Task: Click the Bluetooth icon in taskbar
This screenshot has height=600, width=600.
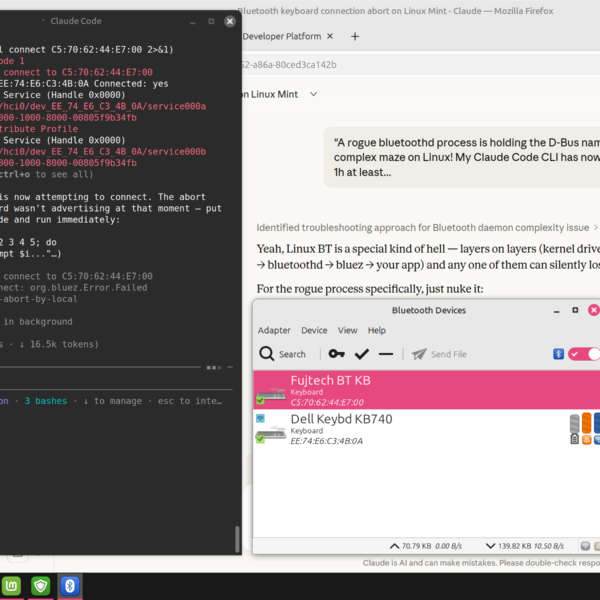Action: pyautogui.click(x=70, y=586)
